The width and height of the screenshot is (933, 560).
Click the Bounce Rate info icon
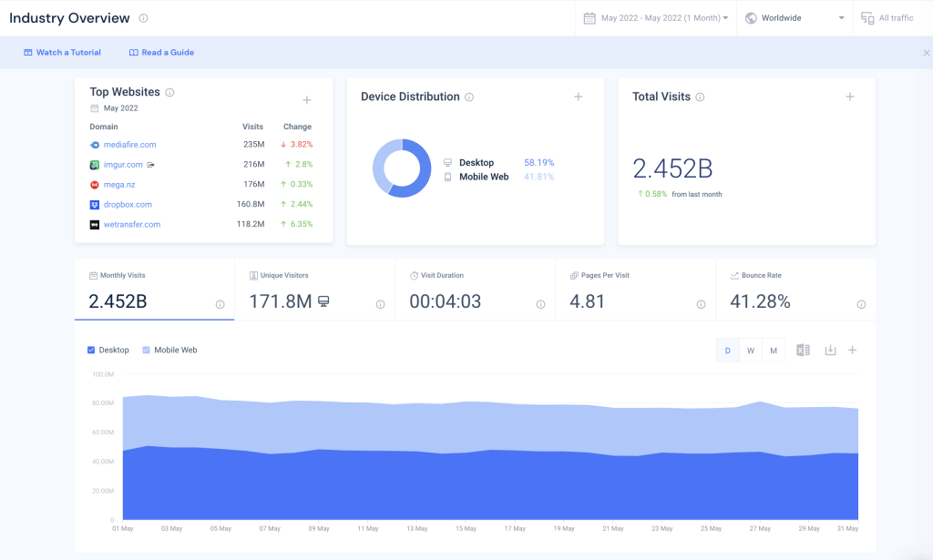coord(860,304)
